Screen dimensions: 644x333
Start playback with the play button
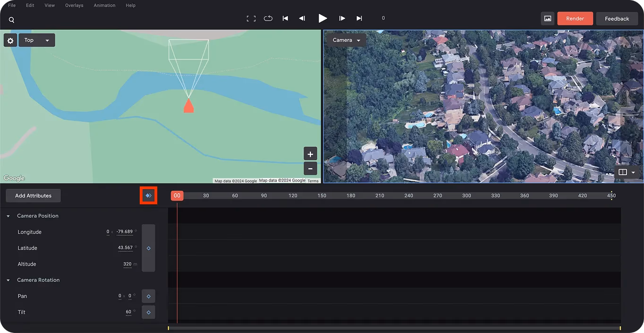click(322, 18)
